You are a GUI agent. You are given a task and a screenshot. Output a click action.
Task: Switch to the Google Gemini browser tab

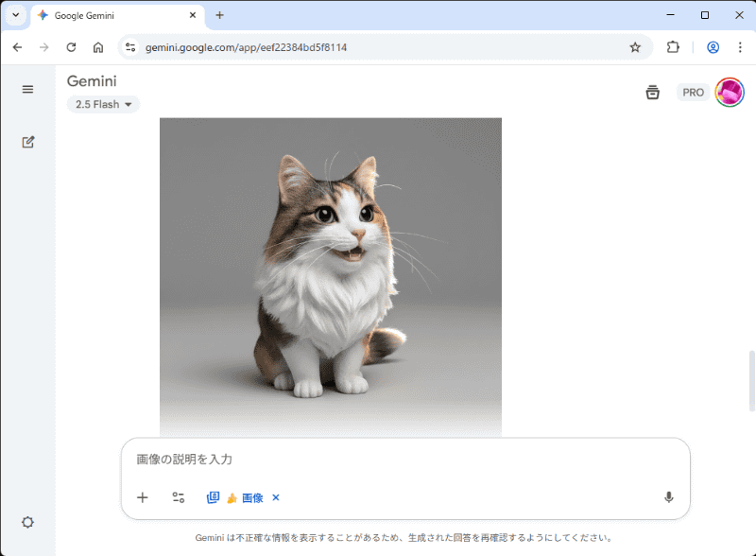point(104,15)
